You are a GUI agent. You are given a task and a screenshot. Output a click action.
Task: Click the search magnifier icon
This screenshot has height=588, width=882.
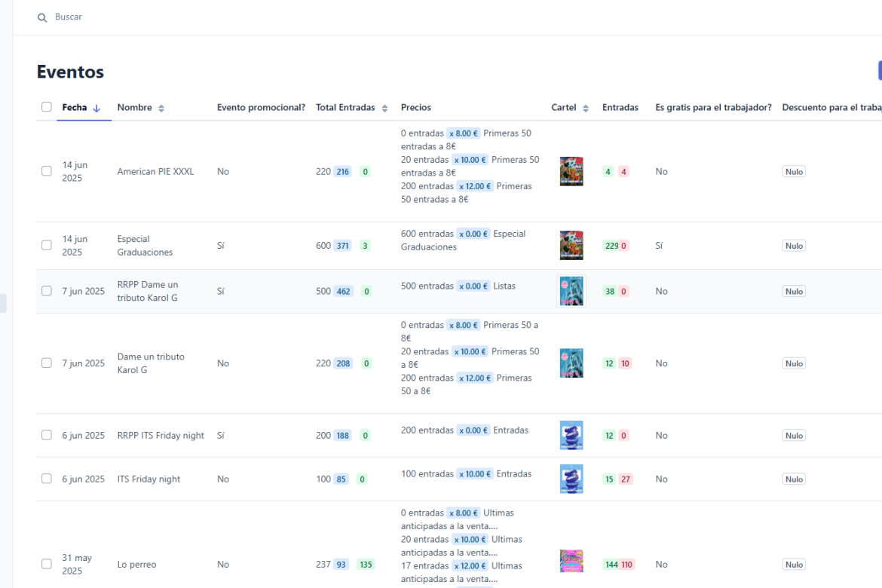coord(42,17)
